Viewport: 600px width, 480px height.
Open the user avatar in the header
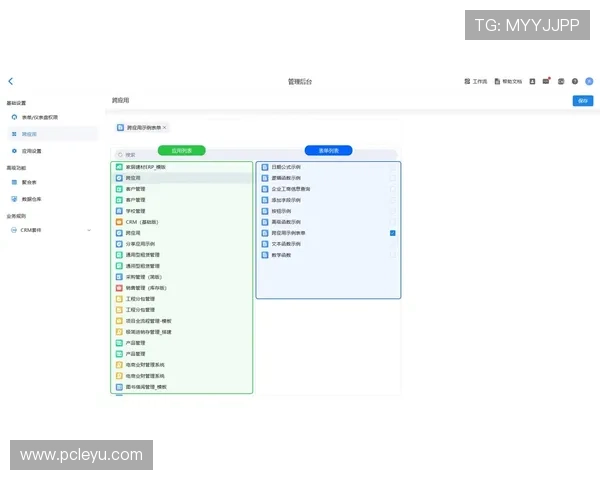point(589,81)
